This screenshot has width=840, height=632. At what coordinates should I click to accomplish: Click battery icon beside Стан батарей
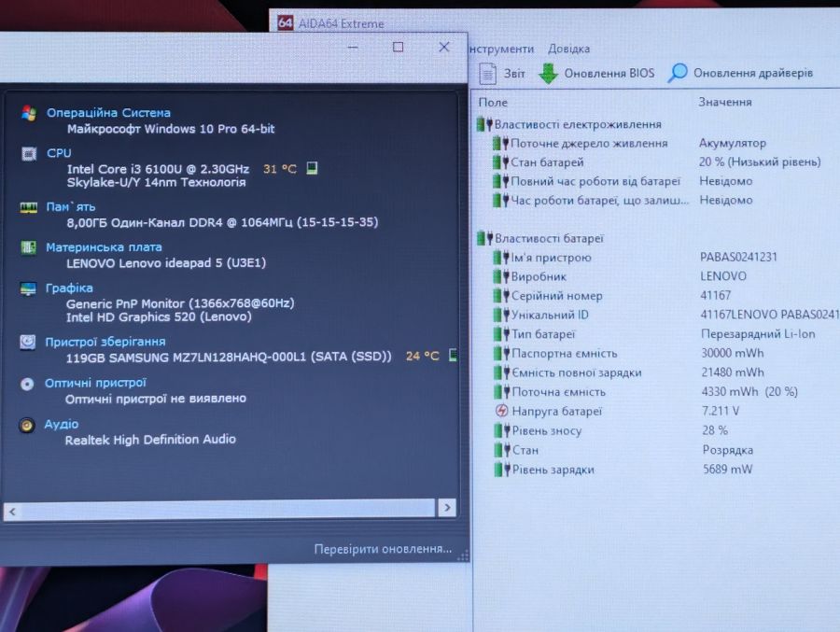click(501, 162)
